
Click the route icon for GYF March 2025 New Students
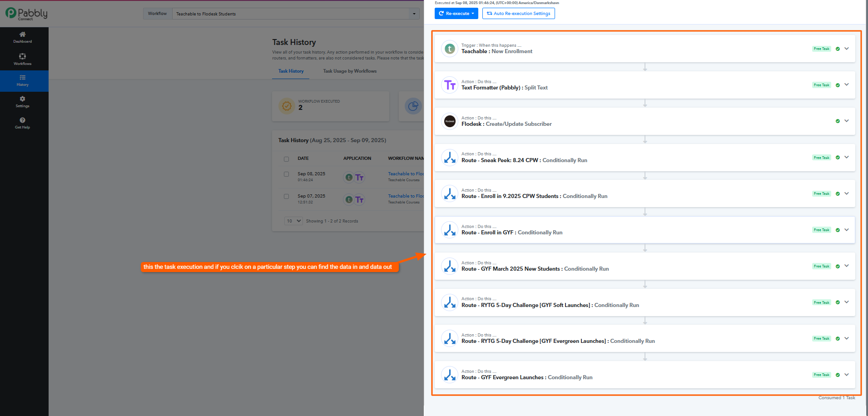[450, 266]
